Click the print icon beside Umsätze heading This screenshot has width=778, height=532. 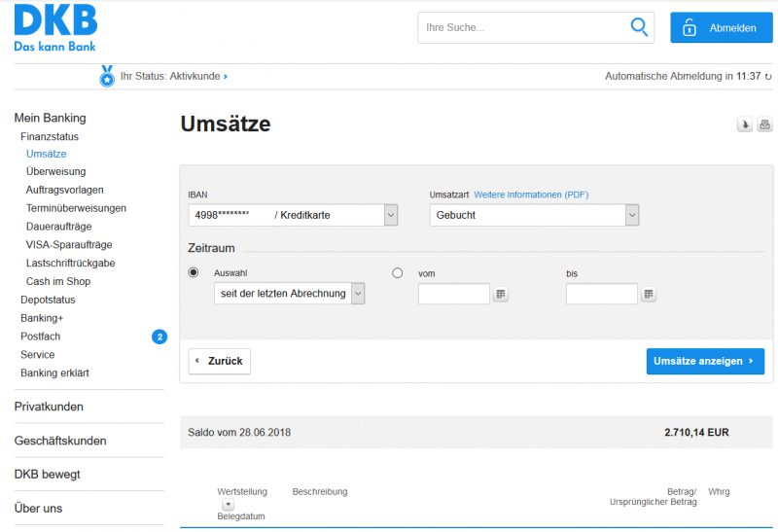point(764,124)
